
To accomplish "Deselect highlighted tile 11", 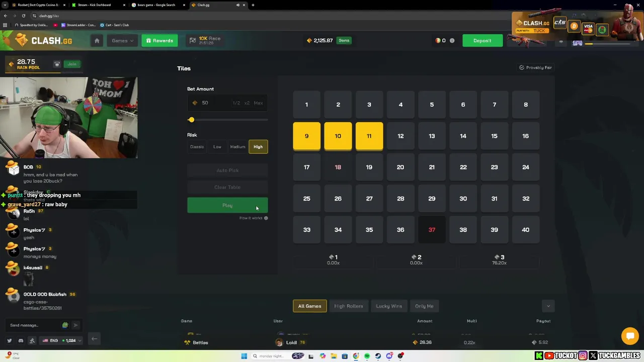I will coord(369,136).
